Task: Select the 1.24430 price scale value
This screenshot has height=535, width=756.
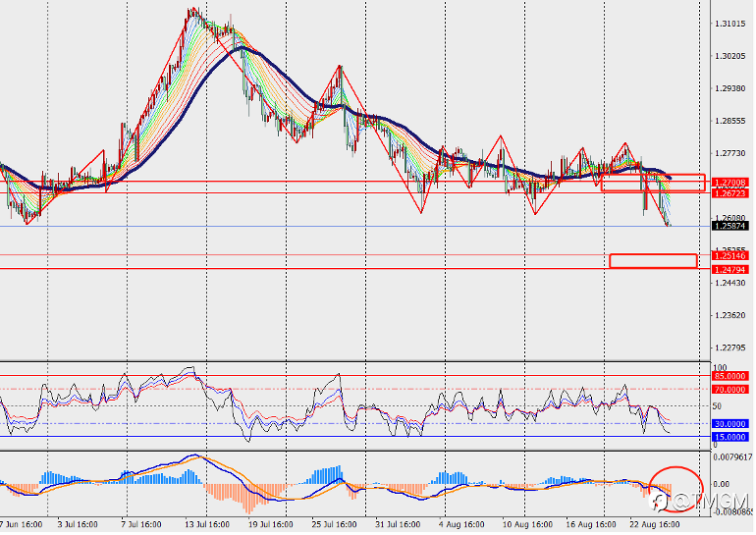Action: 729,283
